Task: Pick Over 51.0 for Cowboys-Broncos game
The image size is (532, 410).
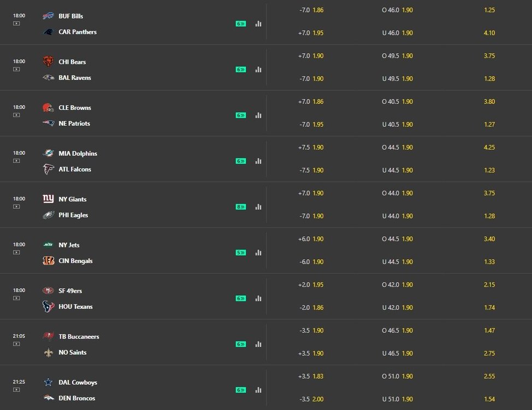Action: coord(397,376)
